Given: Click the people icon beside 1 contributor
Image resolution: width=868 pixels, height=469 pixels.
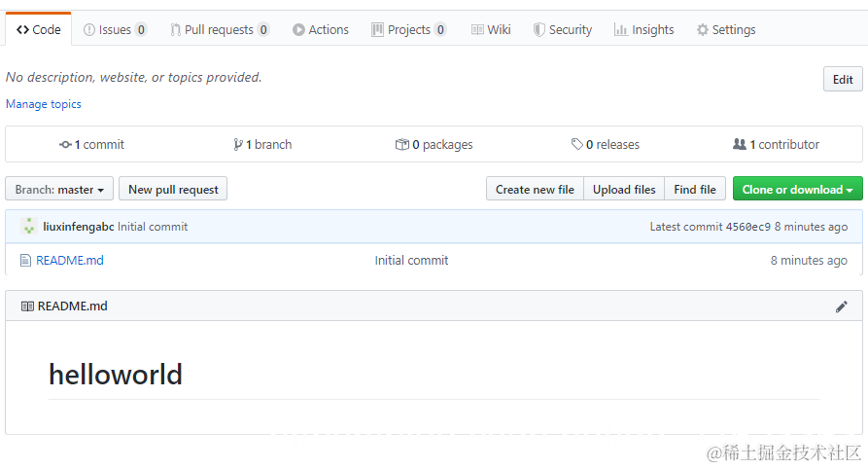Looking at the screenshot, I should tap(740, 144).
